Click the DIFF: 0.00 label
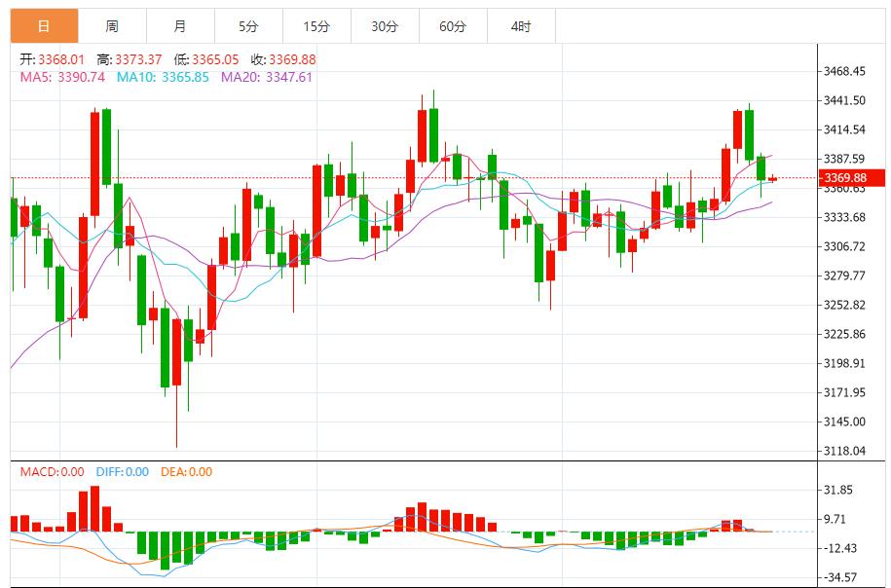 (121, 472)
